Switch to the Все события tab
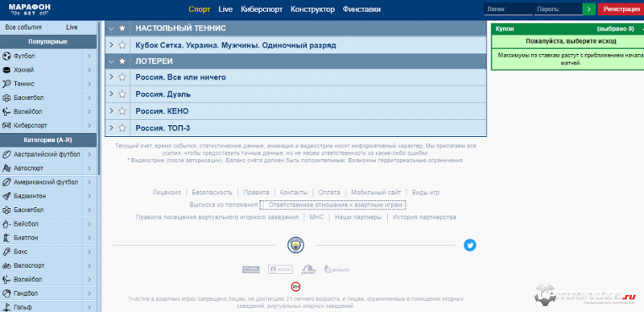Image resolution: width=644 pixels, height=312 pixels. [x=23, y=27]
